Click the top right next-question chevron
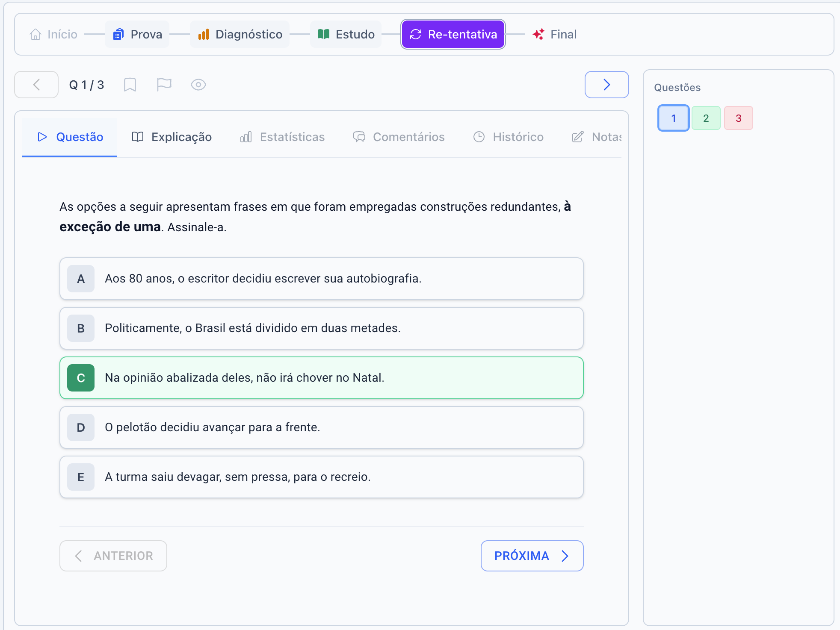The width and height of the screenshot is (840, 630). pyautogui.click(x=606, y=85)
